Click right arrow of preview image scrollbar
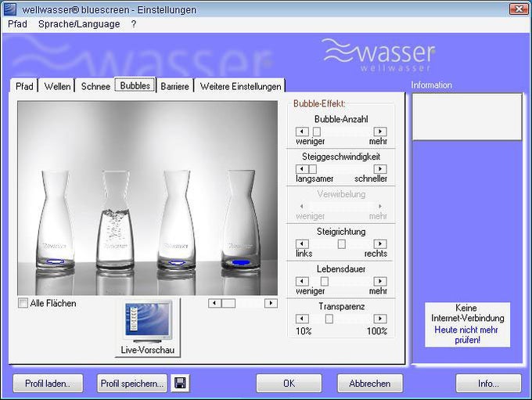This screenshot has width=532, height=400. [x=271, y=303]
